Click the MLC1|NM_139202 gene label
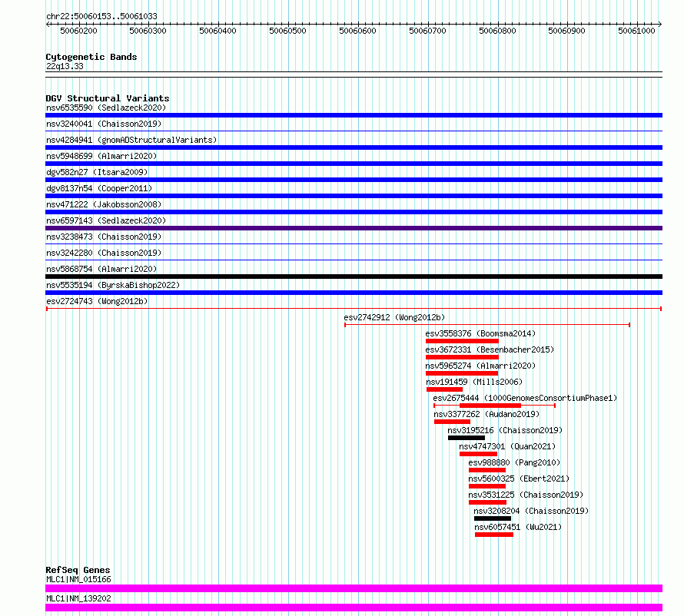The image size is (684, 616). (x=78, y=598)
